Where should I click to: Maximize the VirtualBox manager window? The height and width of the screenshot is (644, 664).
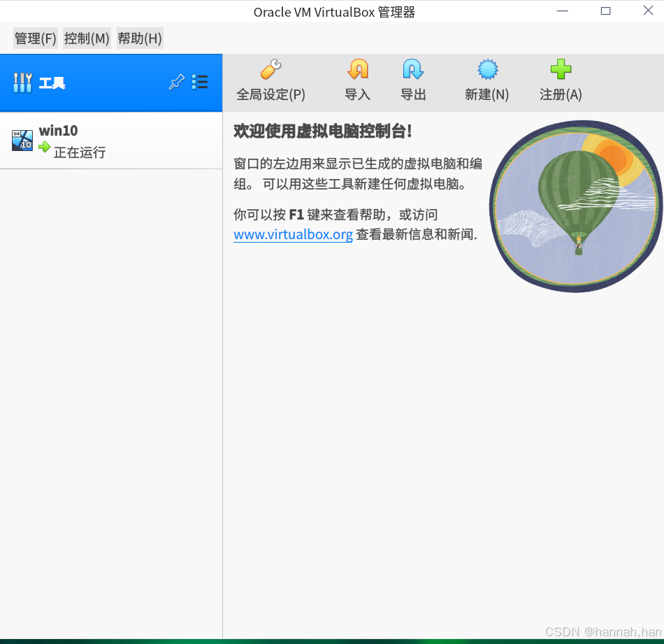tap(605, 11)
